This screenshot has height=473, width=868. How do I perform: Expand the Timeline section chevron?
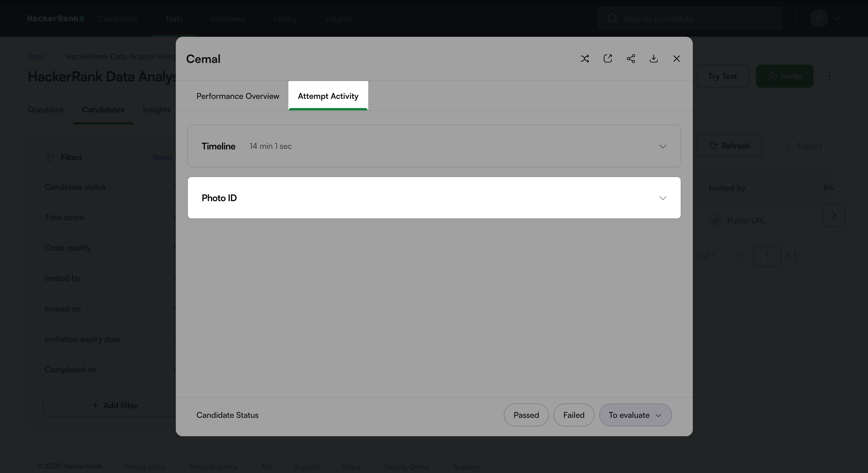[x=662, y=146]
